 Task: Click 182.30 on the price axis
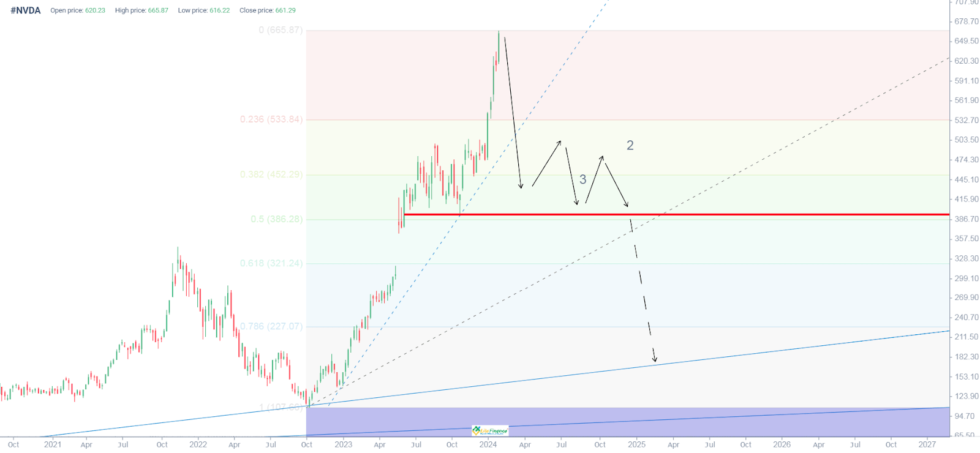tap(967, 357)
